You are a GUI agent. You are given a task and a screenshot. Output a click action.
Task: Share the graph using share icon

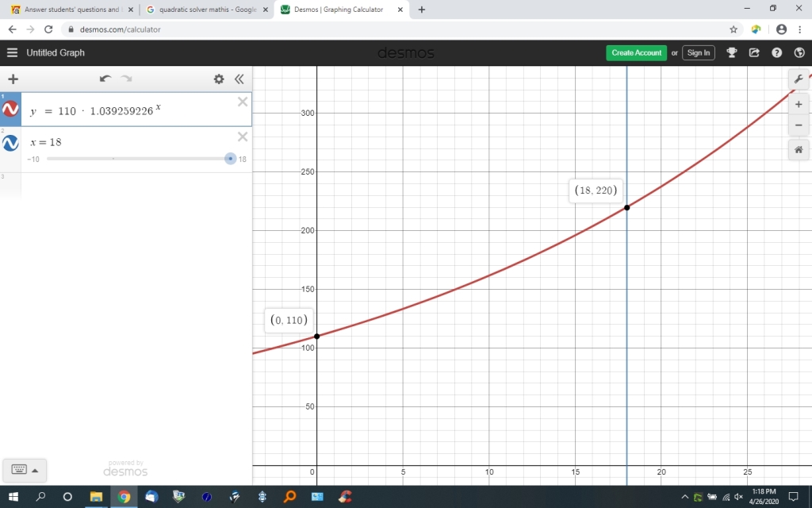pos(754,52)
